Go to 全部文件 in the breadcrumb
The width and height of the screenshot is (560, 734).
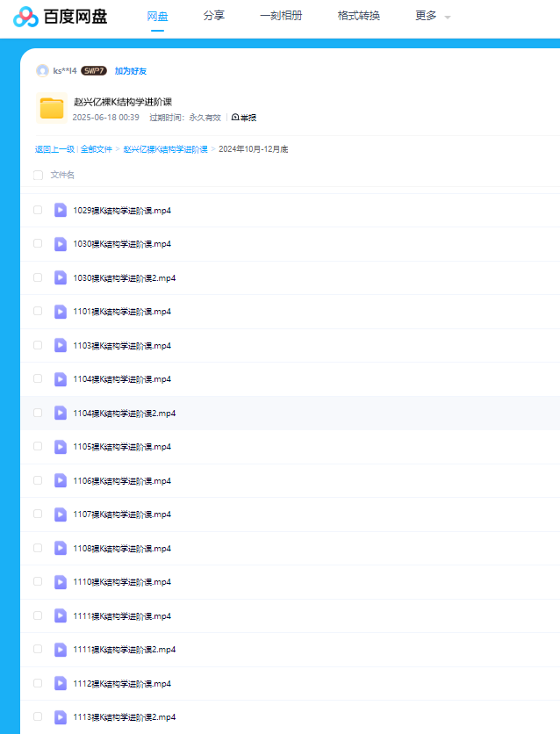coord(97,149)
